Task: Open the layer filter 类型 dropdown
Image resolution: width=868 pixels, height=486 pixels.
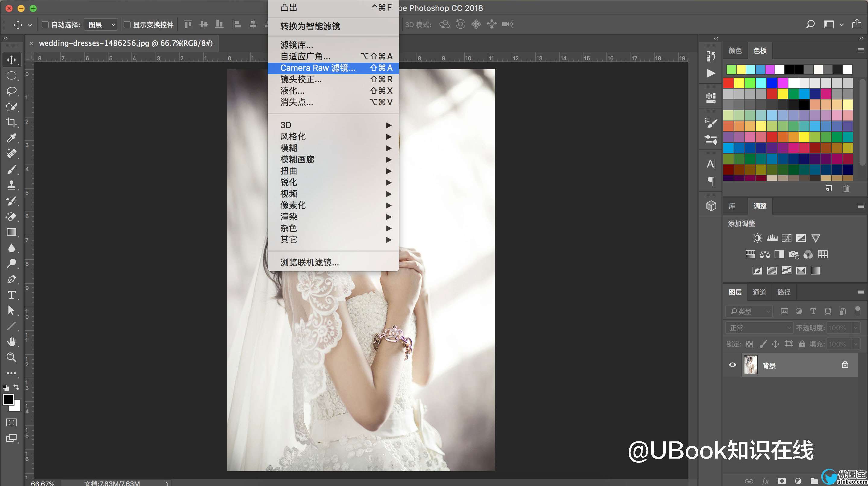Action: click(749, 311)
